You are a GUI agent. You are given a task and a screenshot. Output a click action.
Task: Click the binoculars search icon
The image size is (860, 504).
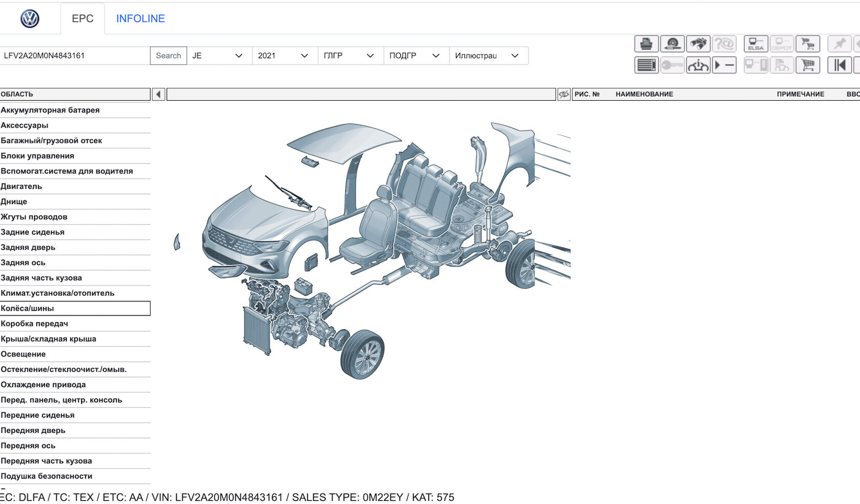coord(698,44)
